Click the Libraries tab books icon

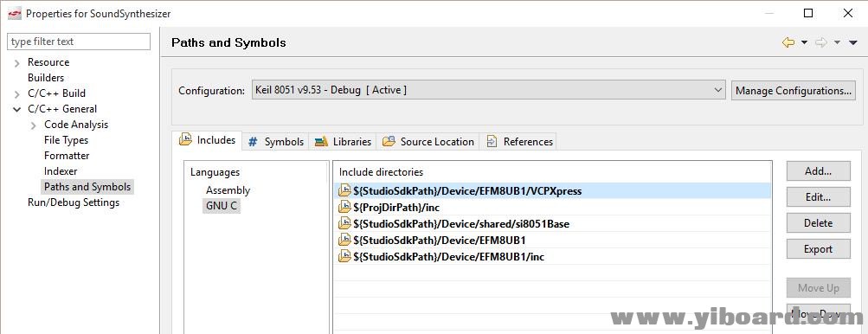[x=321, y=142]
